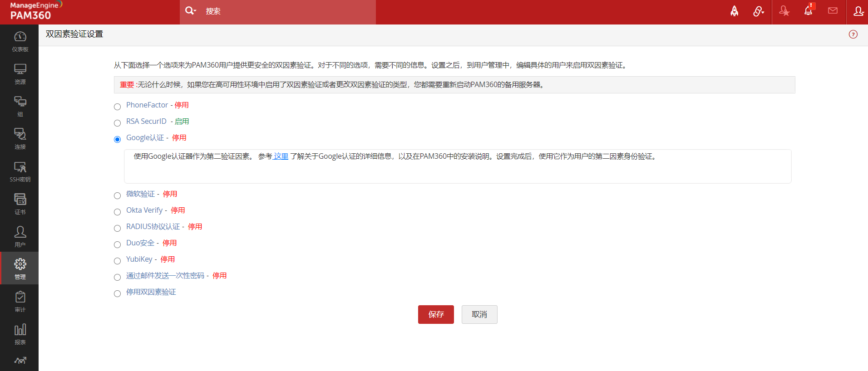The width and height of the screenshot is (868, 371).
Task: Click the search magnifier dropdown icon
Action: pyautogui.click(x=191, y=11)
